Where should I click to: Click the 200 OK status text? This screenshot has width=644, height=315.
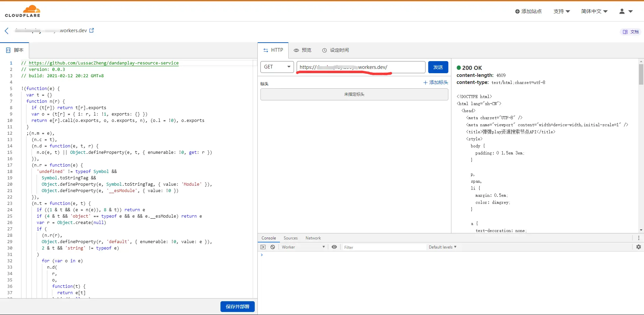[472, 68]
